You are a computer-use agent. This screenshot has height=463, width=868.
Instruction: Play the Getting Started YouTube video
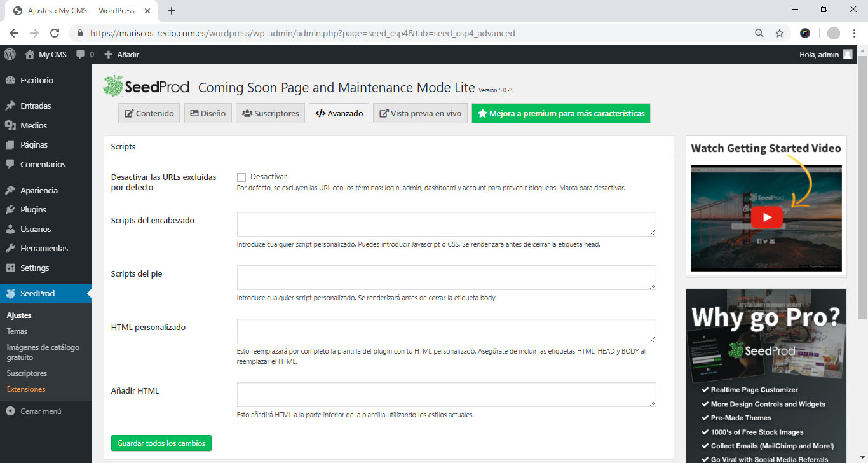click(x=767, y=218)
